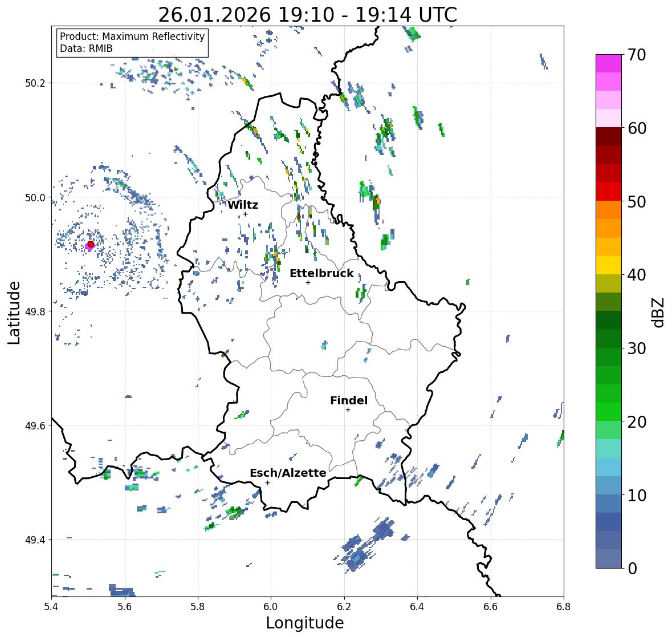Click the 20 tick on the colorbar
The height and width of the screenshot is (637, 672).
[x=637, y=422]
